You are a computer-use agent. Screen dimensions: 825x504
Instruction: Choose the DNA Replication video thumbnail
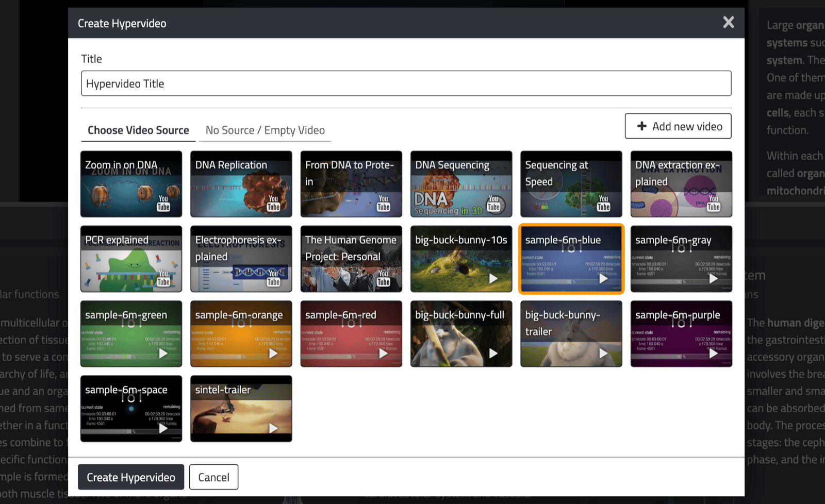pos(241,184)
